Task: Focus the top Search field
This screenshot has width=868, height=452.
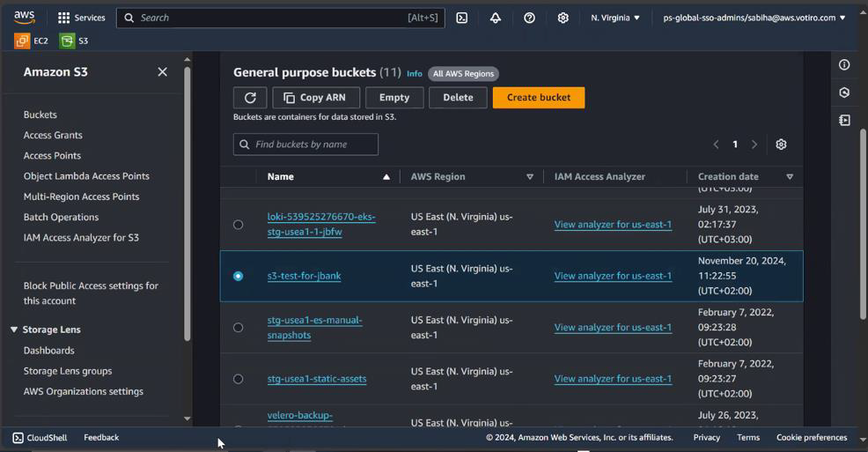Action: [x=280, y=18]
